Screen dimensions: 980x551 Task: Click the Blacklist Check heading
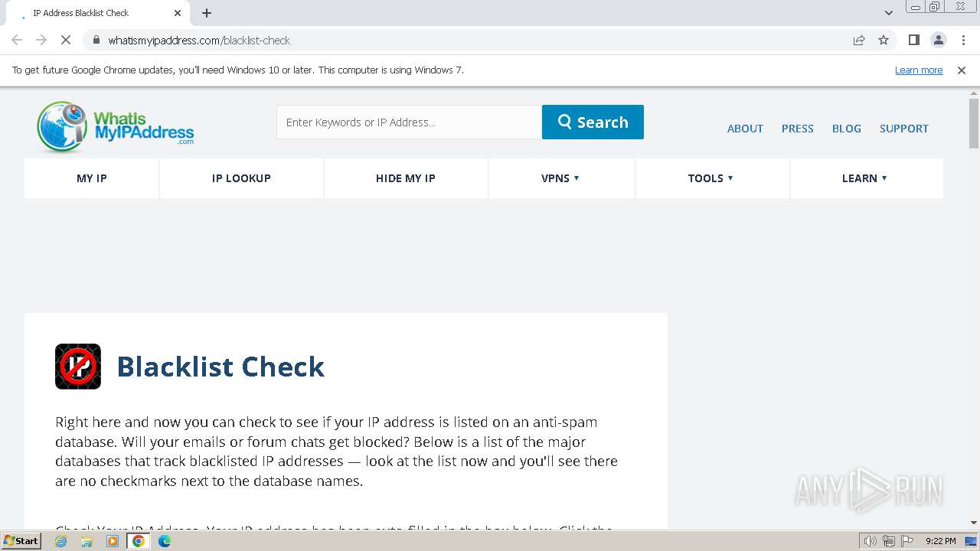point(220,367)
